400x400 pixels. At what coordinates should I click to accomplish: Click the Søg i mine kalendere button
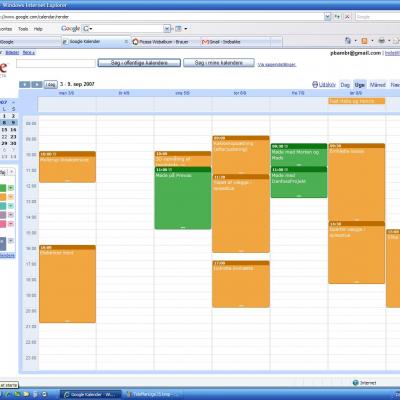coord(219,63)
